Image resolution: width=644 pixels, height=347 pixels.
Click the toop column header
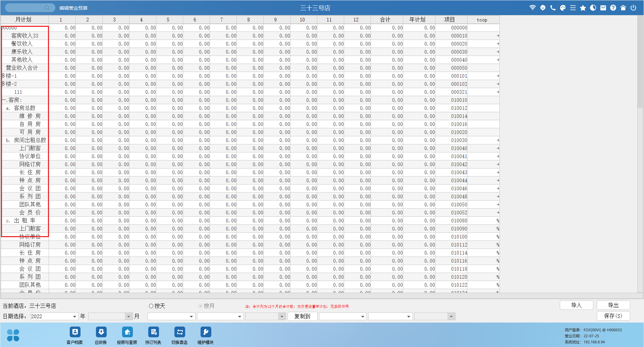click(483, 20)
